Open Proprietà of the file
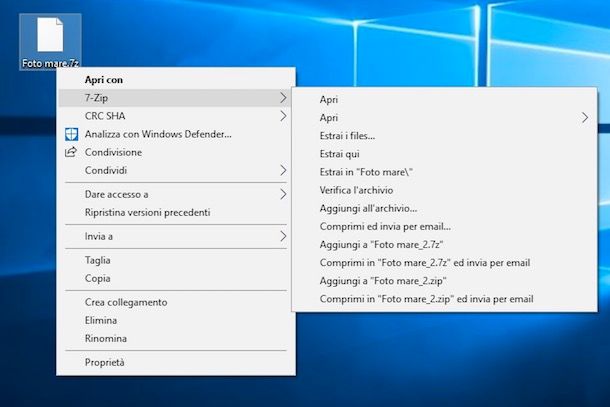The image size is (610, 407). point(176,362)
